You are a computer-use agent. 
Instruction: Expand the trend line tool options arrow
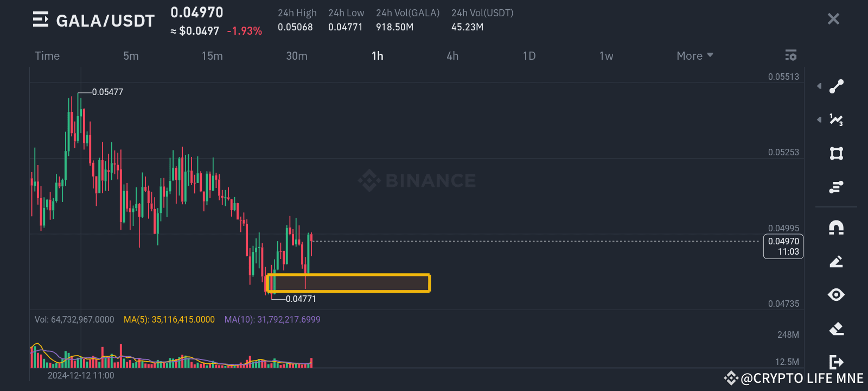click(x=819, y=86)
